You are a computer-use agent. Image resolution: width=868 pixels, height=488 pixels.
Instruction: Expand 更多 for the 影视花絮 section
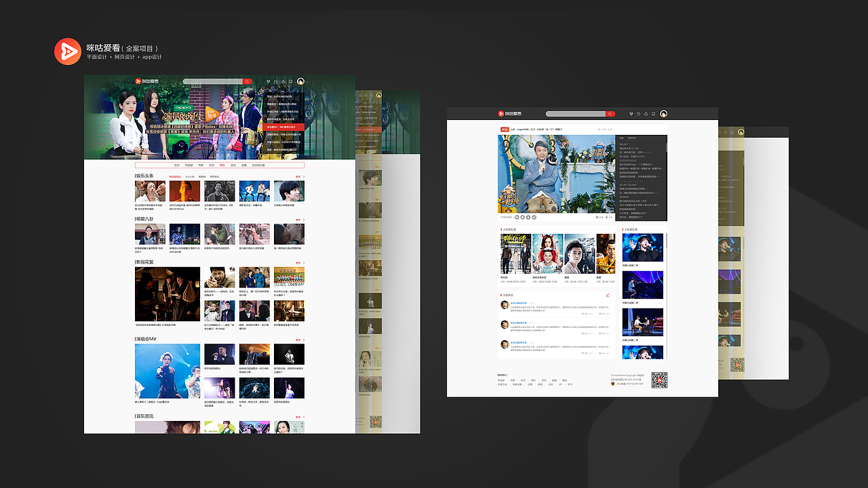(x=300, y=263)
